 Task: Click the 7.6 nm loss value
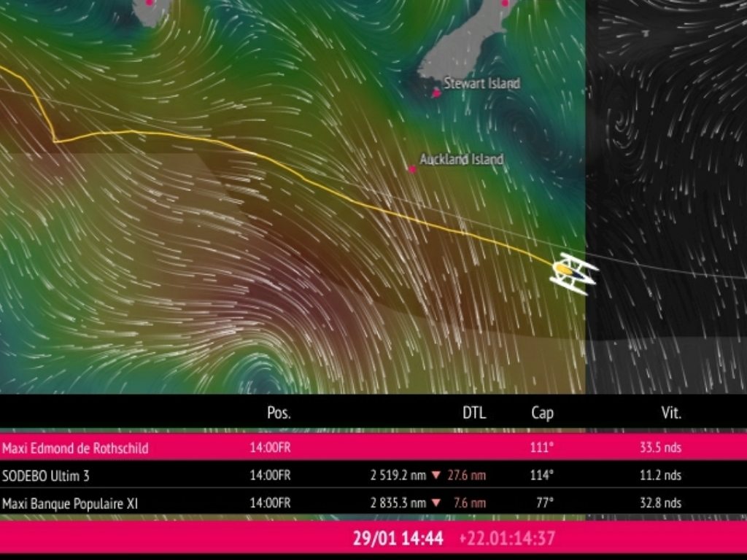470,503
